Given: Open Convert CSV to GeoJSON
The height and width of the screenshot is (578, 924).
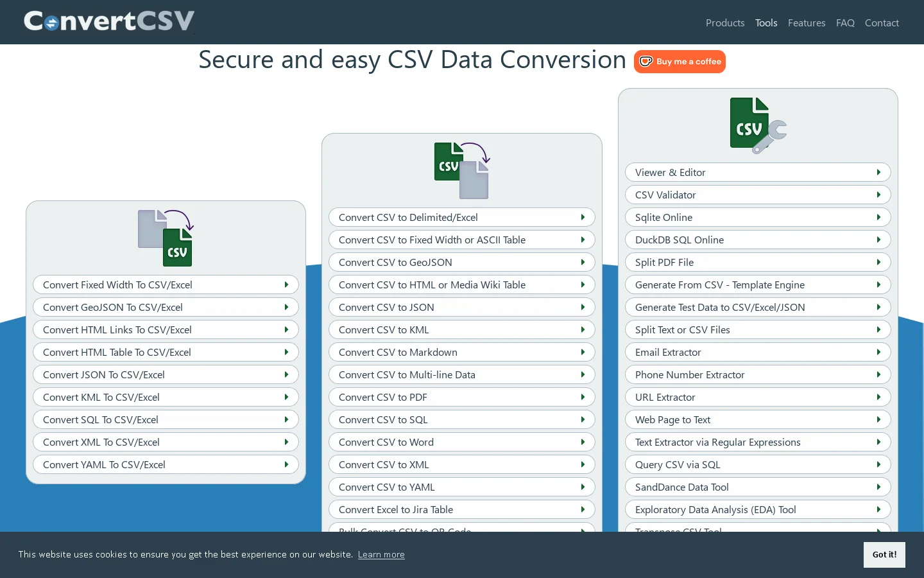Looking at the screenshot, I should click(462, 262).
